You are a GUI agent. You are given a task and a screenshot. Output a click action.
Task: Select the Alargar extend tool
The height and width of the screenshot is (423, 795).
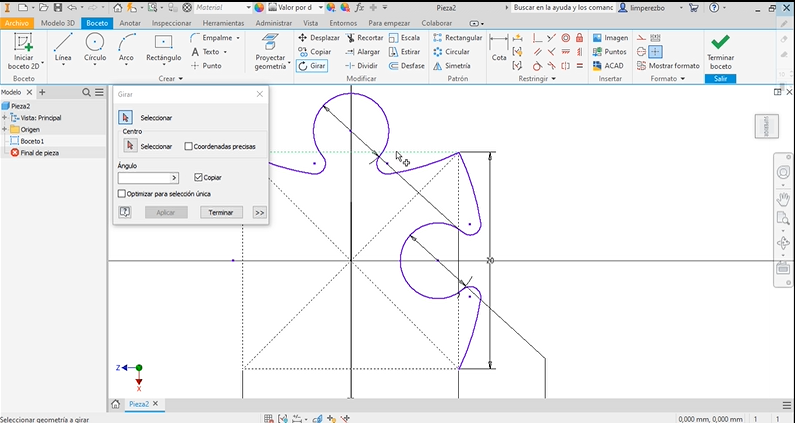pyautogui.click(x=363, y=52)
